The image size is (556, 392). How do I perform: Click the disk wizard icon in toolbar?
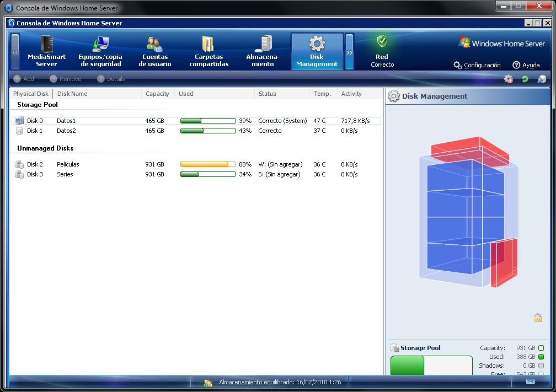click(542, 79)
